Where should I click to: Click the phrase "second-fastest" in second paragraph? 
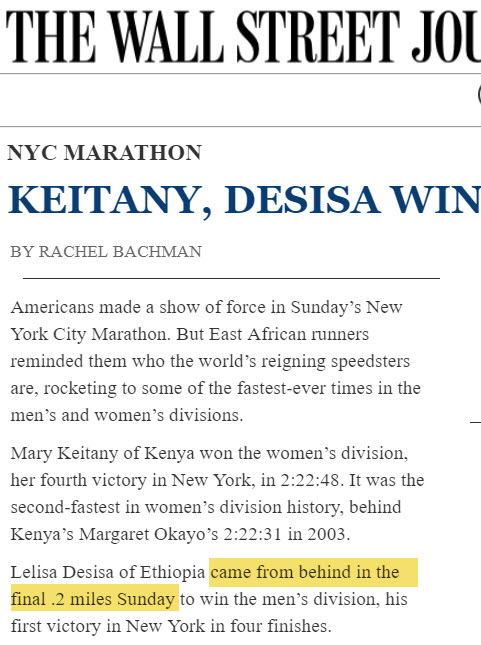point(65,507)
